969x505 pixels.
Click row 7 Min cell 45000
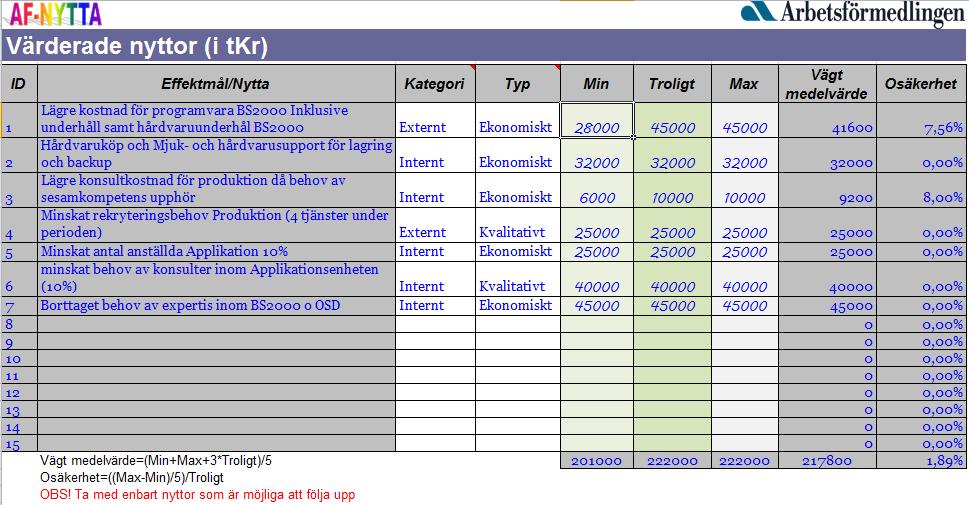(x=597, y=305)
